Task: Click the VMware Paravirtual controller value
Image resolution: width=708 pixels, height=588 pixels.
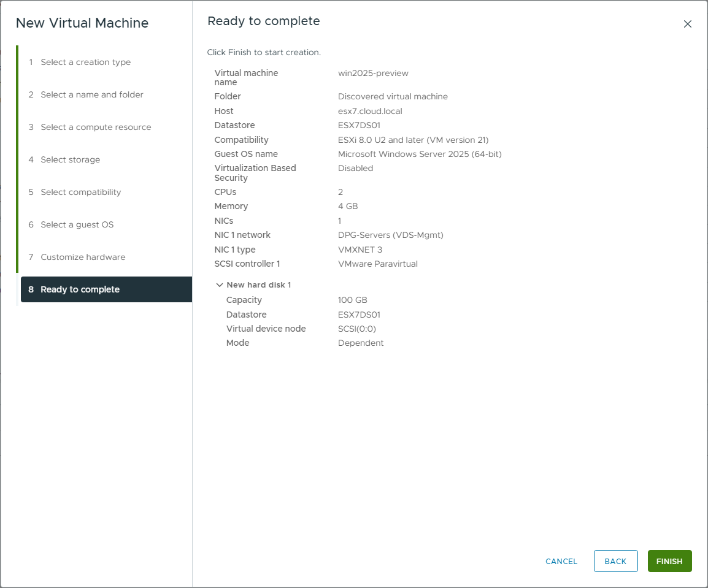Action: pos(377,264)
